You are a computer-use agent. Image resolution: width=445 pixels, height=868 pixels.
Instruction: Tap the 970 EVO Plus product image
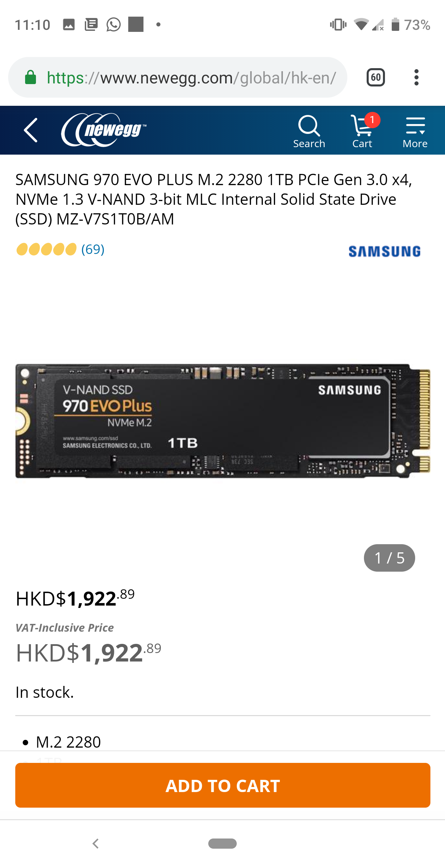point(223,421)
